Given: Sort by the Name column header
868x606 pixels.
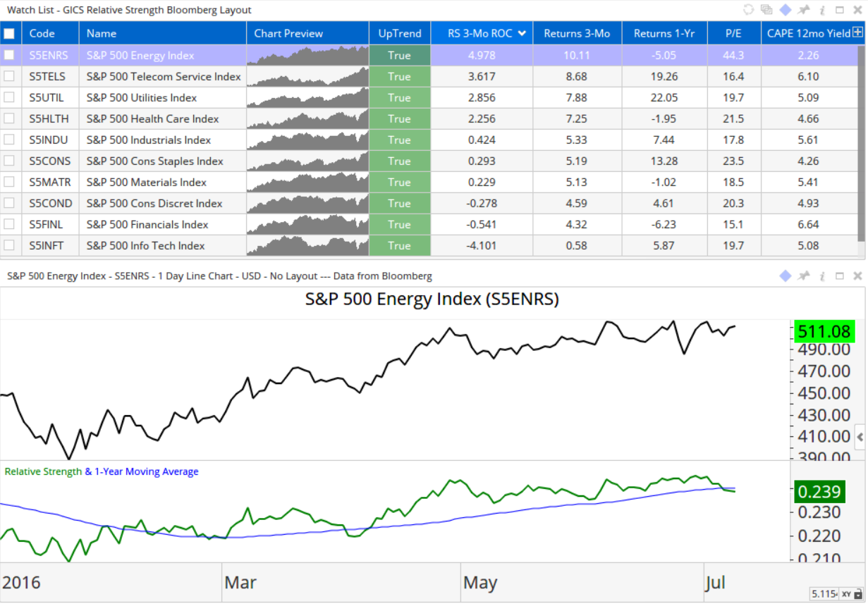Looking at the screenshot, I should [163, 33].
